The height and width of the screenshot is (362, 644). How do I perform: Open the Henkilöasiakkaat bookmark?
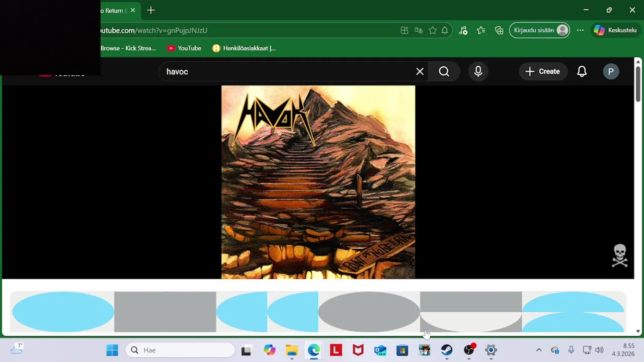click(244, 48)
